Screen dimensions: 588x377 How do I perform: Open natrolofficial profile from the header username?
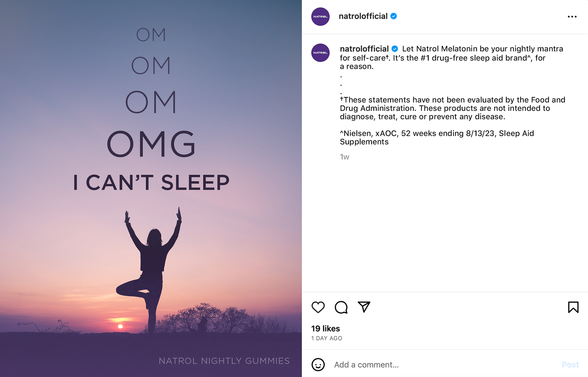point(363,16)
